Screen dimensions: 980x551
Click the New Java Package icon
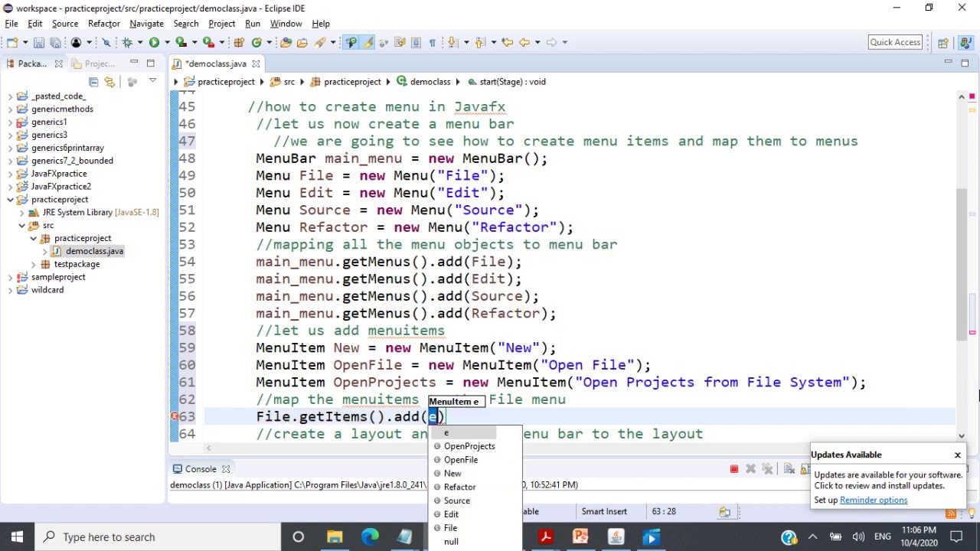click(239, 42)
